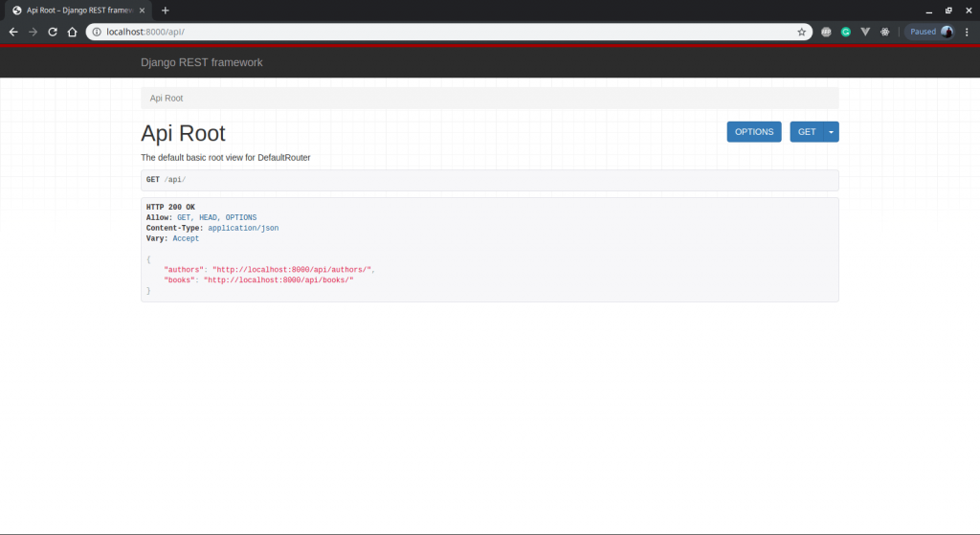
Task: Close the Api Root browser tab
Action: point(142,10)
